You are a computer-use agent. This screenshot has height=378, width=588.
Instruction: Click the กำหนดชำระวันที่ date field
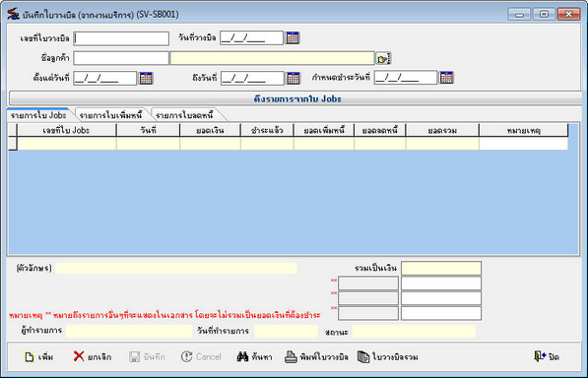coord(406,78)
